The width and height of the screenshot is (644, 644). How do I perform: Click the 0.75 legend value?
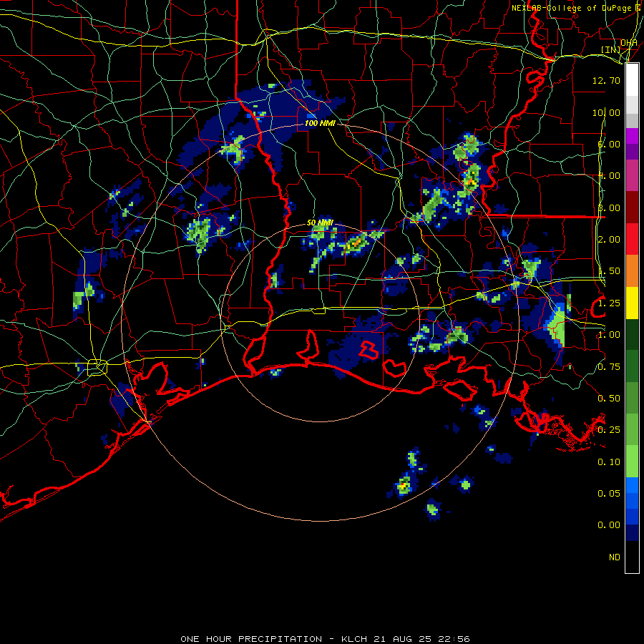point(609,367)
